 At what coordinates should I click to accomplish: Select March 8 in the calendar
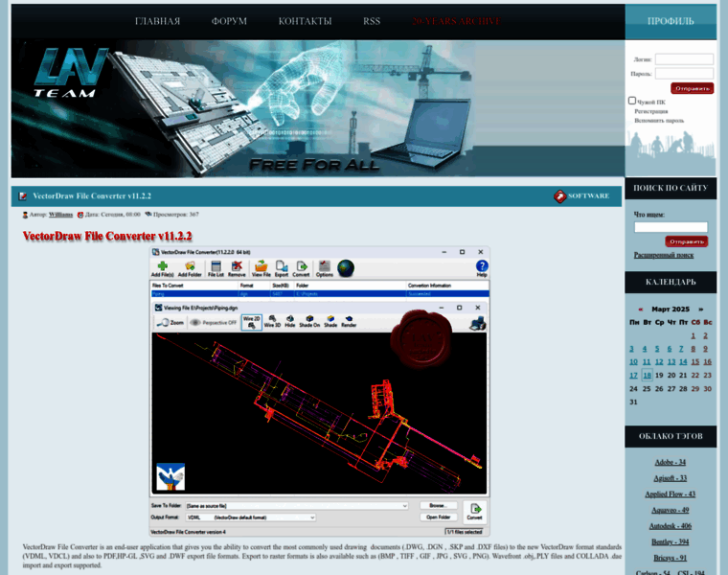694,349
